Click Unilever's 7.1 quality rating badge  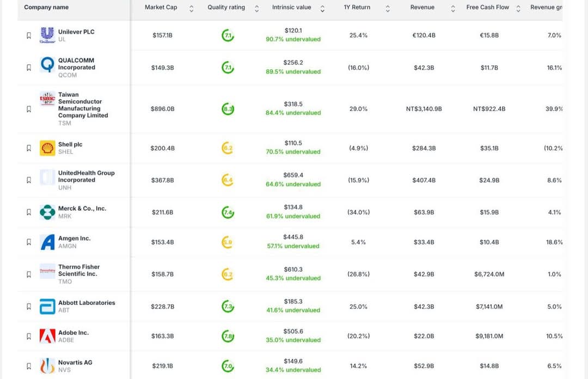point(228,35)
